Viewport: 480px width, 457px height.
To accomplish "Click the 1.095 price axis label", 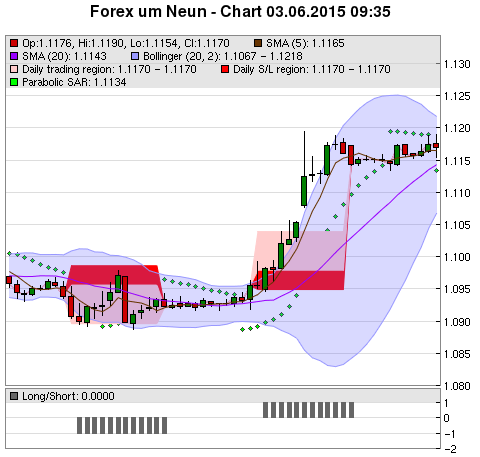I will 457,289.
